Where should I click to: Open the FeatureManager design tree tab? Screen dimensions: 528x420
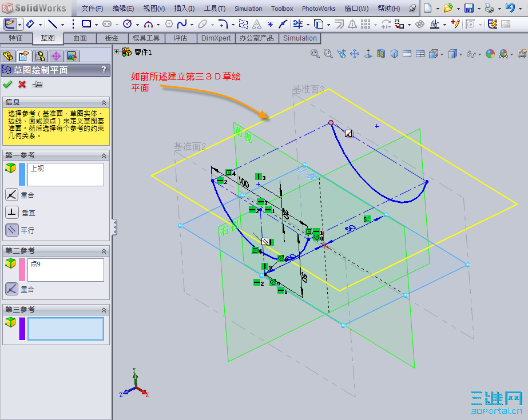pyautogui.click(x=8, y=56)
